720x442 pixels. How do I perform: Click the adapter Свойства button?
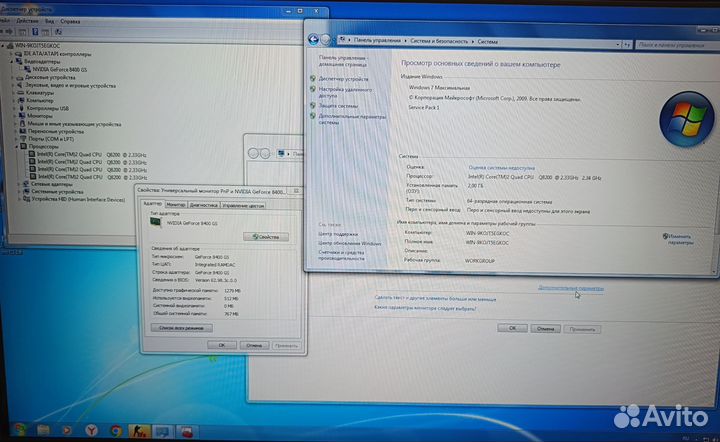tap(266, 236)
